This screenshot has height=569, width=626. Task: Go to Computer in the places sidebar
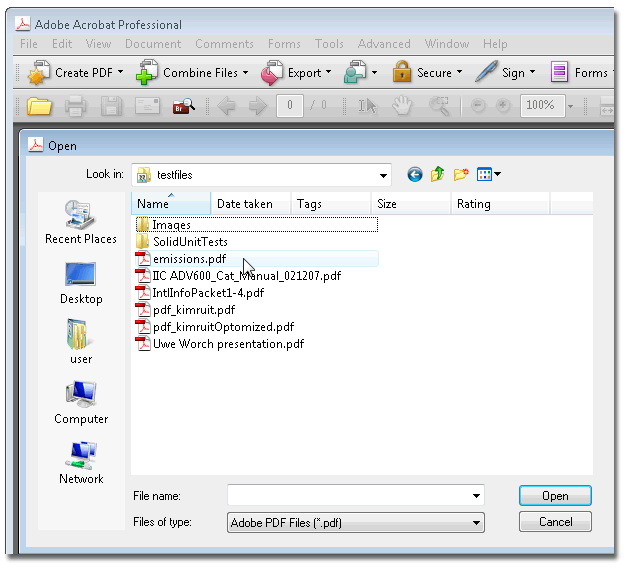(81, 403)
